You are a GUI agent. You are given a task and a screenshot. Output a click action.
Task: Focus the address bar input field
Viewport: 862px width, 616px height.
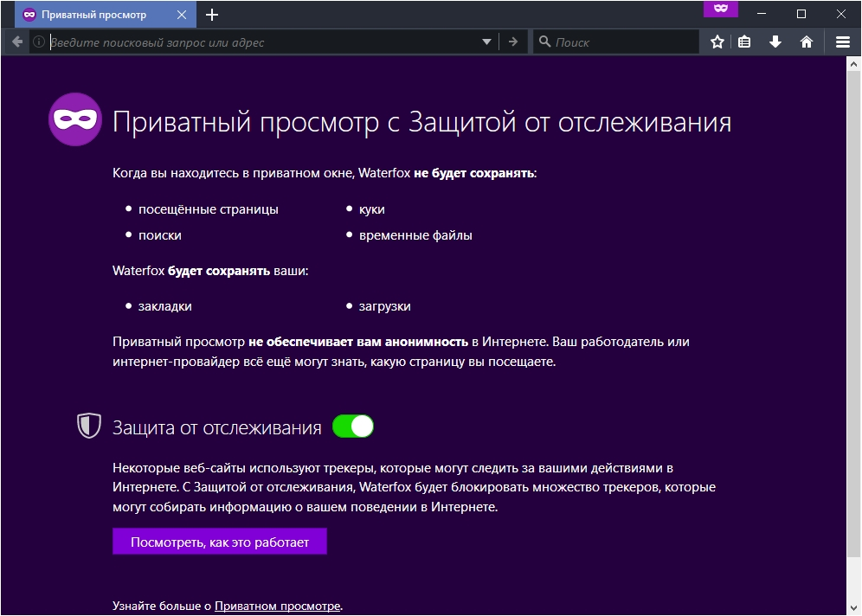click(x=264, y=42)
